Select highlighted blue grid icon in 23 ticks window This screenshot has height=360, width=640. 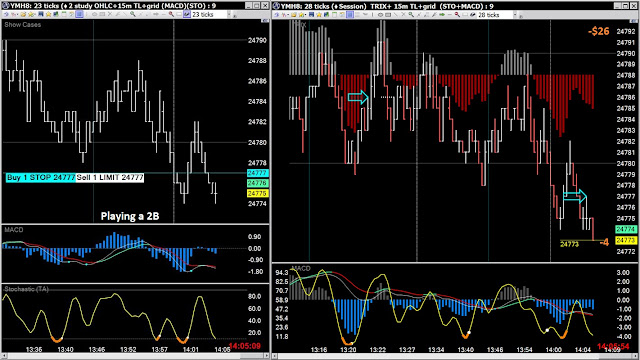click(x=79, y=14)
